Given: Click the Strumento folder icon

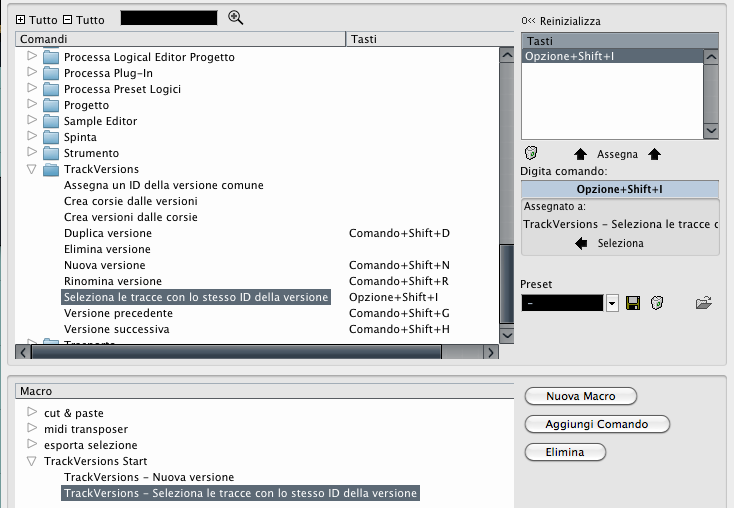Looking at the screenshot, I should pyautogui.click(x=51, y=153).
